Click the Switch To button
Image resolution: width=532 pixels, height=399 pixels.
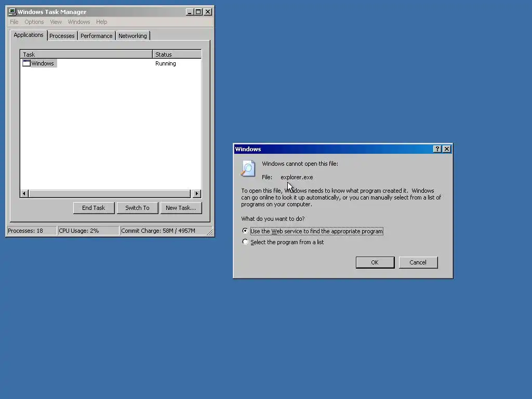[x=137, y=208]
